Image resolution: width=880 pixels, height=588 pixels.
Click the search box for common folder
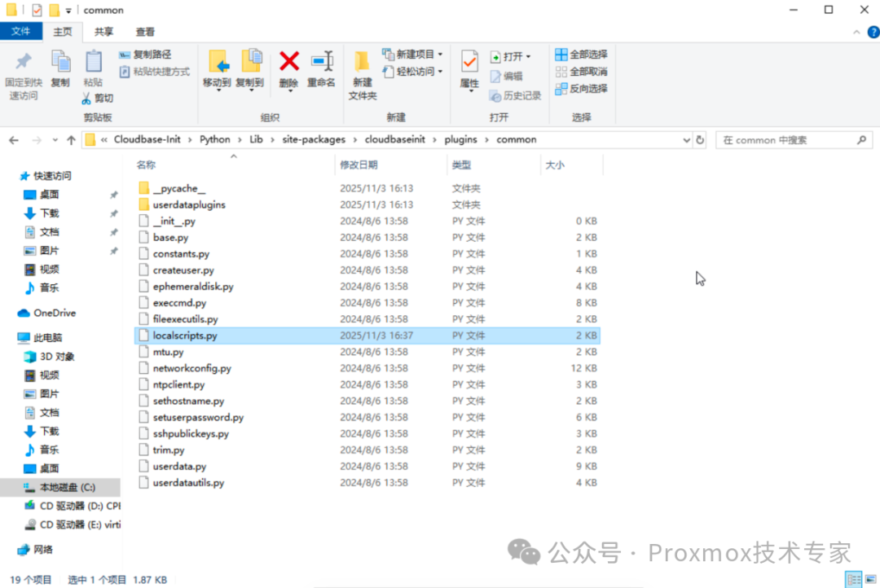tap(786, 140)
